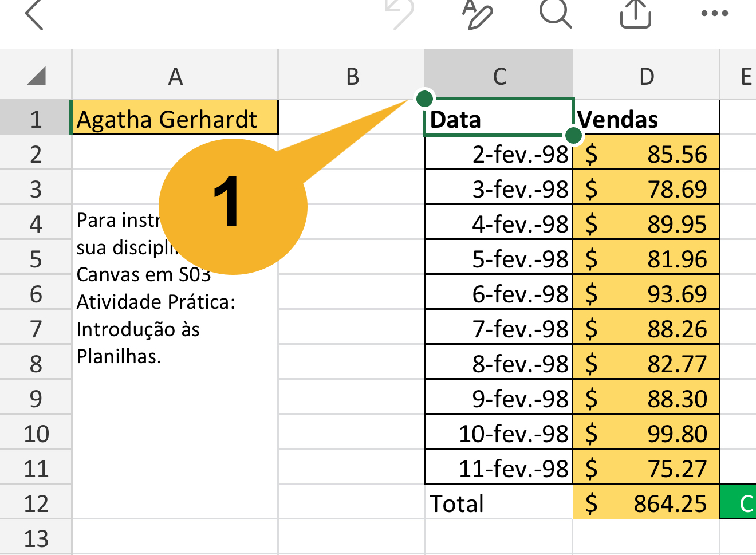The width and height of the screenshot is (756, 555).
Task: Select column C header
Action: 499,76
